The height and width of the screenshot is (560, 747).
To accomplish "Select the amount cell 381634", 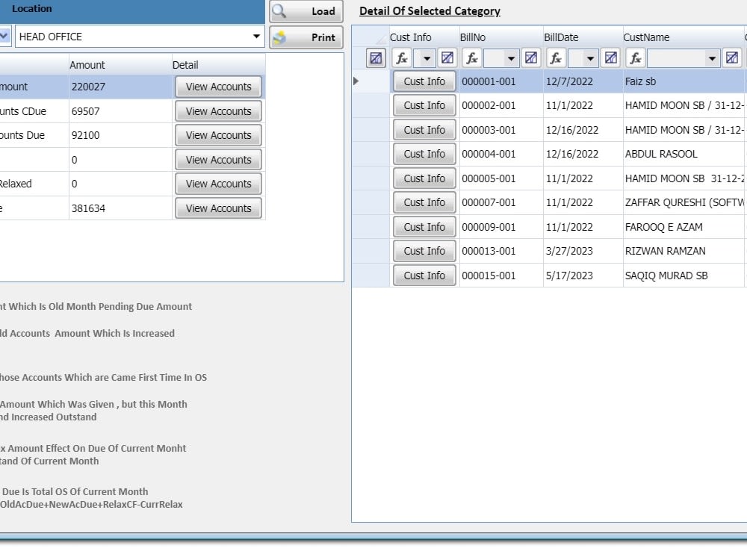I will point(120,208).
